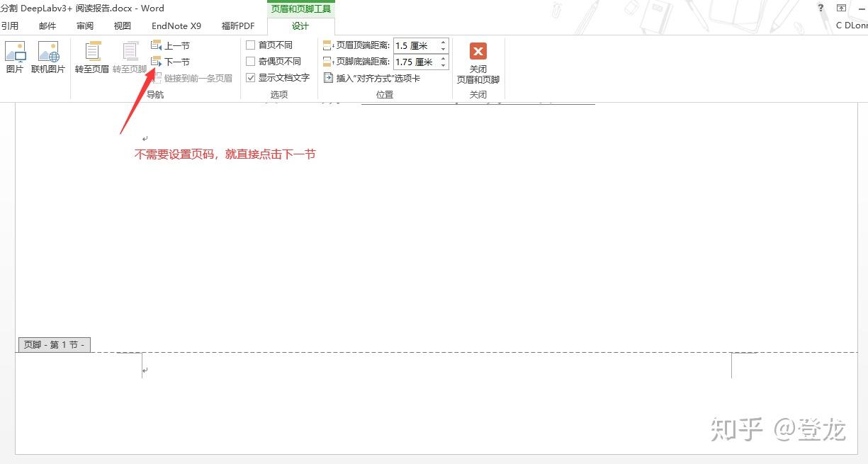Screen dimensions: 868x464
Task: Go to footer with 转至页脚
Action: (x=130, y=57)
